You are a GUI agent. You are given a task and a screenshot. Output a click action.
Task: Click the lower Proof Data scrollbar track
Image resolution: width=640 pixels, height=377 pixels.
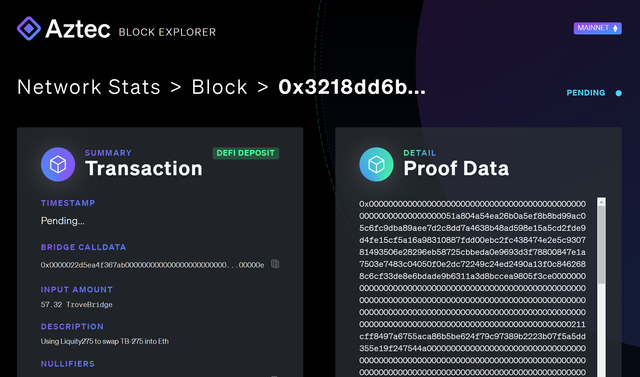[x=601, y=330]
